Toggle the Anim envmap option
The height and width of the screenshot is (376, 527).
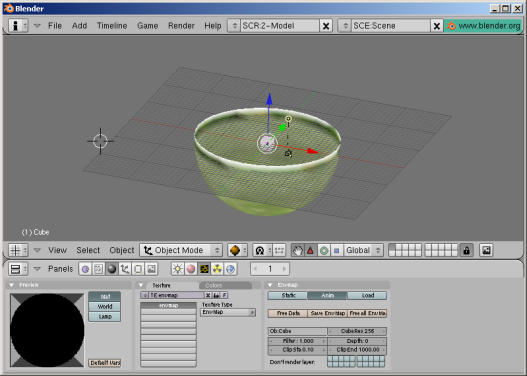point(327,295)
